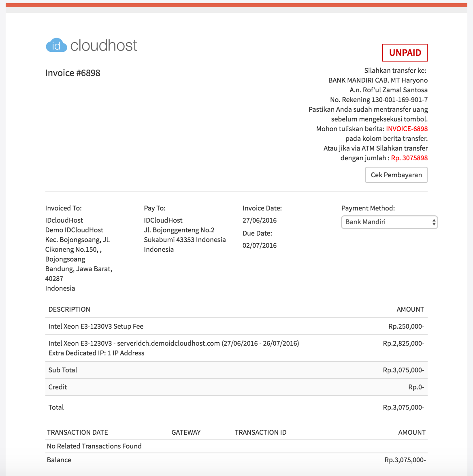Click the Invoice #6898 heading

(x=72, y=73)
